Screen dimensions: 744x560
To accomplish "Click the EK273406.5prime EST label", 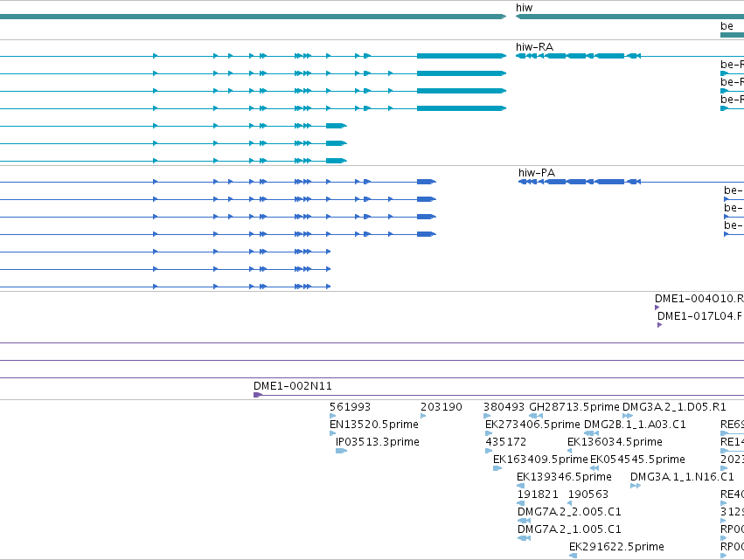I will pos(532,425).
